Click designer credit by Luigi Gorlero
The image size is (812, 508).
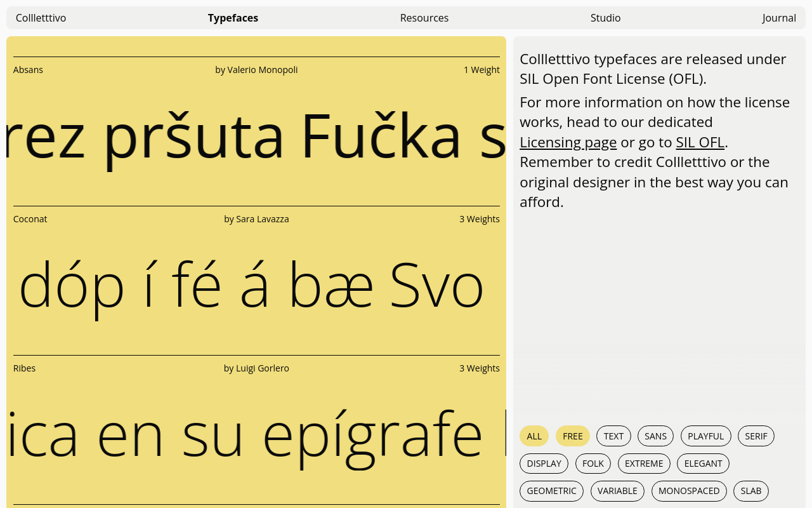(256, 368)
